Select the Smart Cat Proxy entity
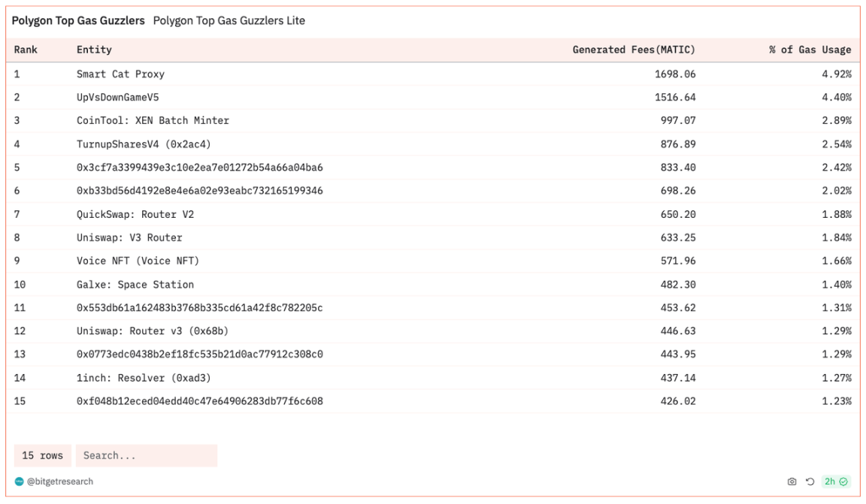Screen dimensions: 866x504 tap(120, 74)
